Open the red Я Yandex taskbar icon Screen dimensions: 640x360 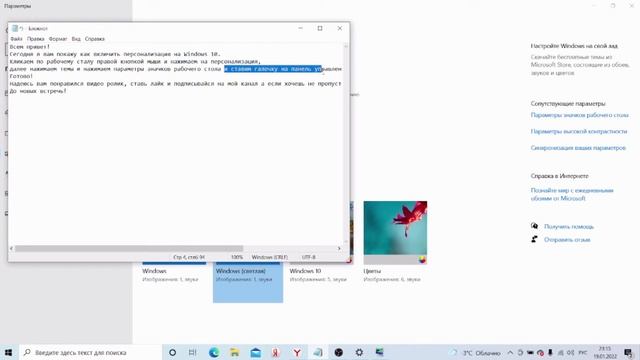(x=276, y=352)
